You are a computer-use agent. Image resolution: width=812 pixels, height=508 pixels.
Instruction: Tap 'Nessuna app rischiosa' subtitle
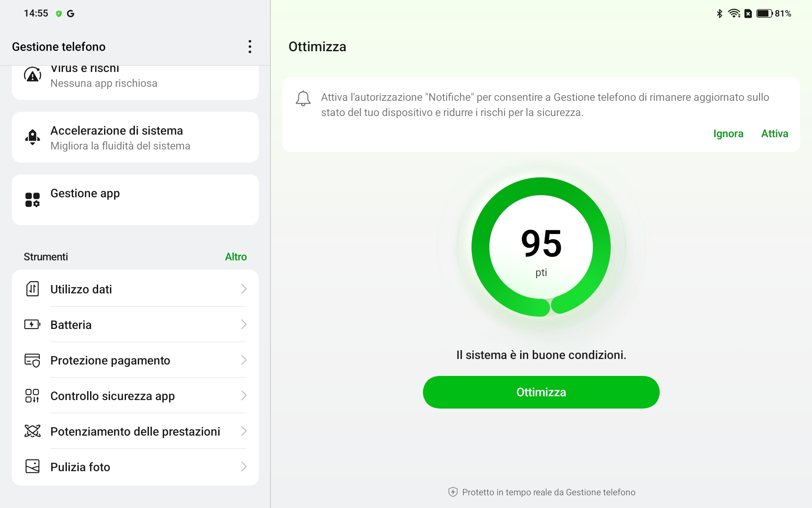104,83
